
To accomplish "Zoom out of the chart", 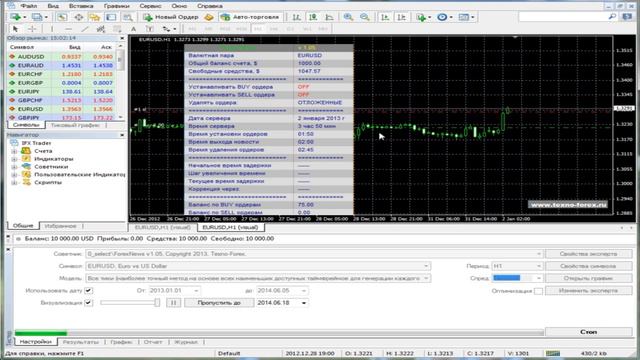I will pos(364,17).
